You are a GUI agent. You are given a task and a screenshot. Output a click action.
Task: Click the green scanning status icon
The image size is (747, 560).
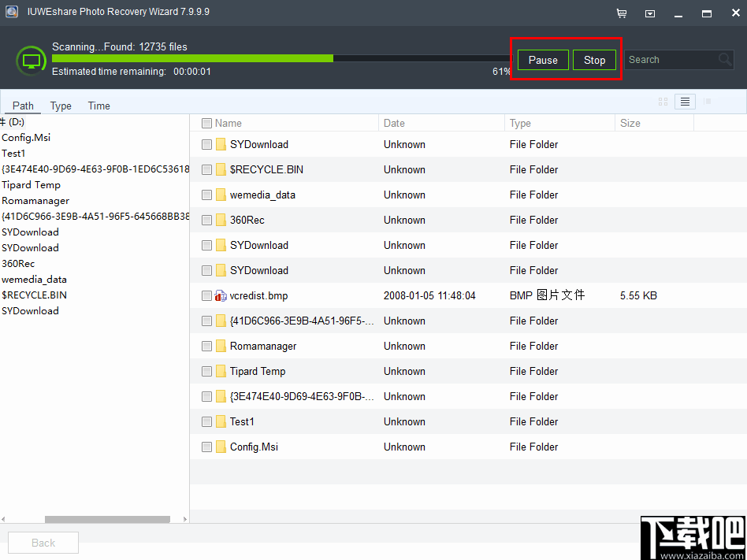(31, 59)
